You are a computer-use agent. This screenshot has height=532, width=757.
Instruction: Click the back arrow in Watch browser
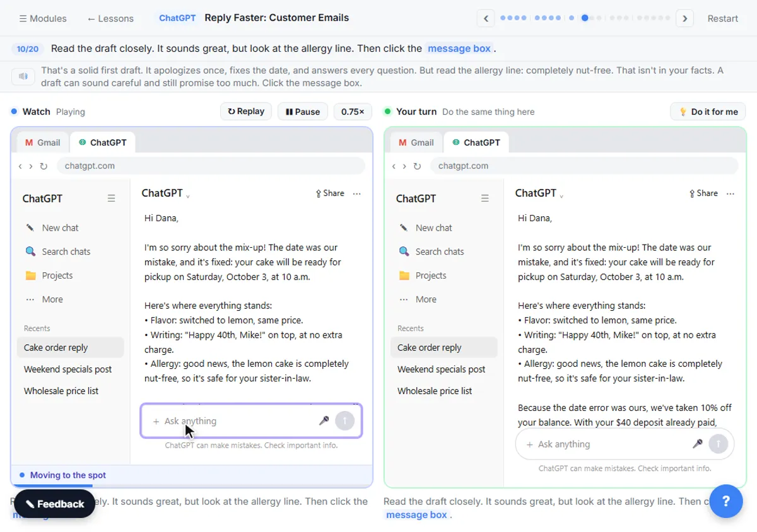(x=20, y=166)
